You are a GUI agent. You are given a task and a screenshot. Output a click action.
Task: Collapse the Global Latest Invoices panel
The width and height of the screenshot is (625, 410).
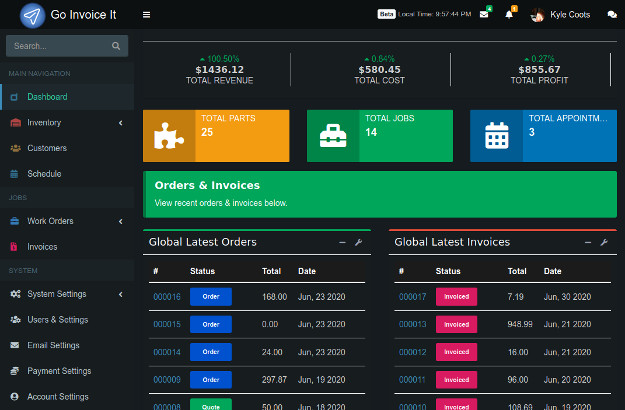(x=588, y=242)
